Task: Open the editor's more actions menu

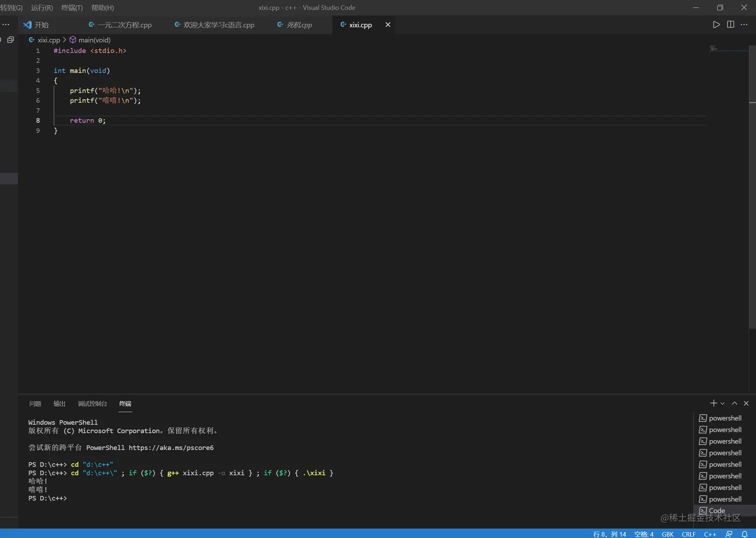Action: [744, 24]
